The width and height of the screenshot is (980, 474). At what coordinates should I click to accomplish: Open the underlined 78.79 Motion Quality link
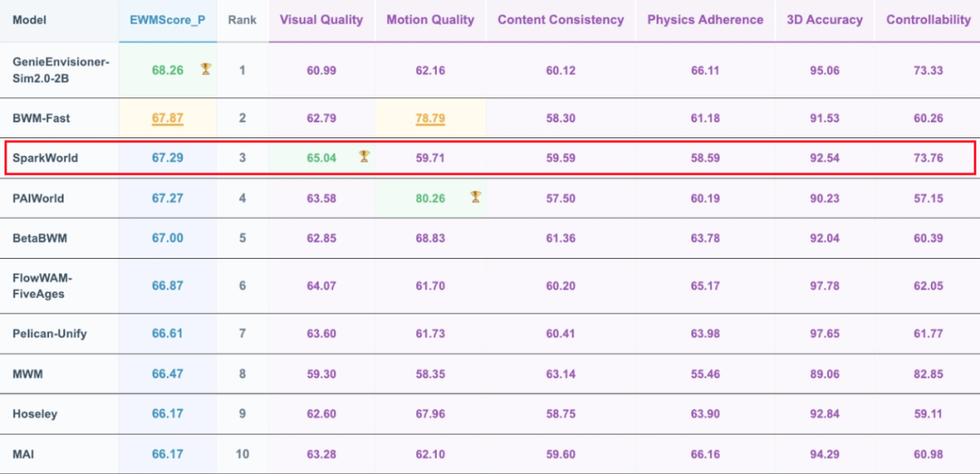430,118
